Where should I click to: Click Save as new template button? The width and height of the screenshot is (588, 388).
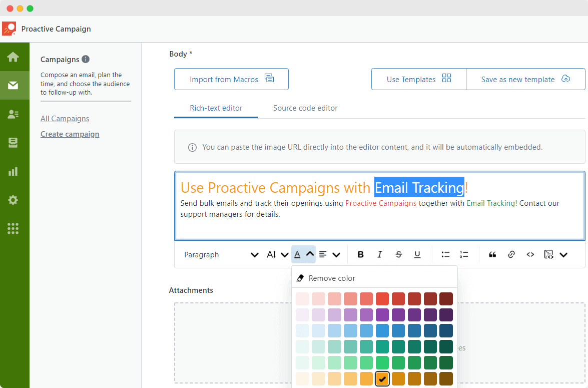coord(525,79)
